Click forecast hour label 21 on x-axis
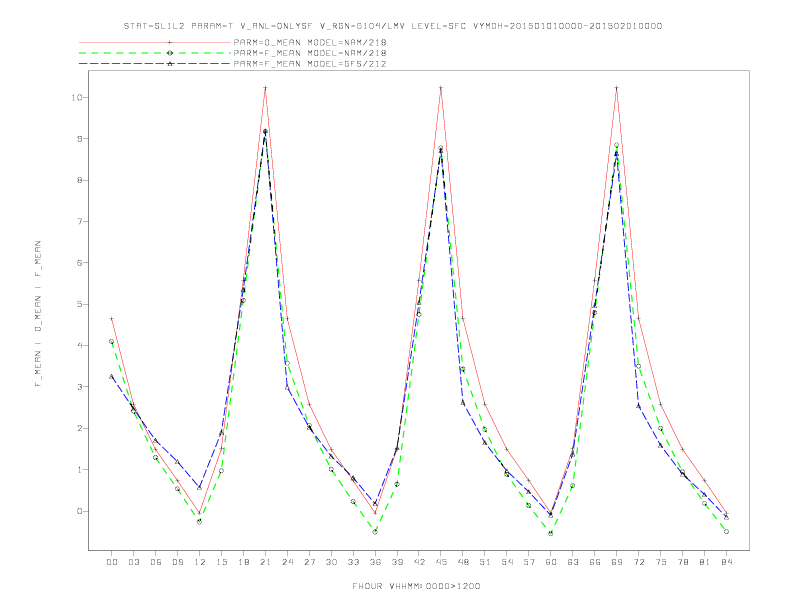792x612 pixels. click(266, 562)
